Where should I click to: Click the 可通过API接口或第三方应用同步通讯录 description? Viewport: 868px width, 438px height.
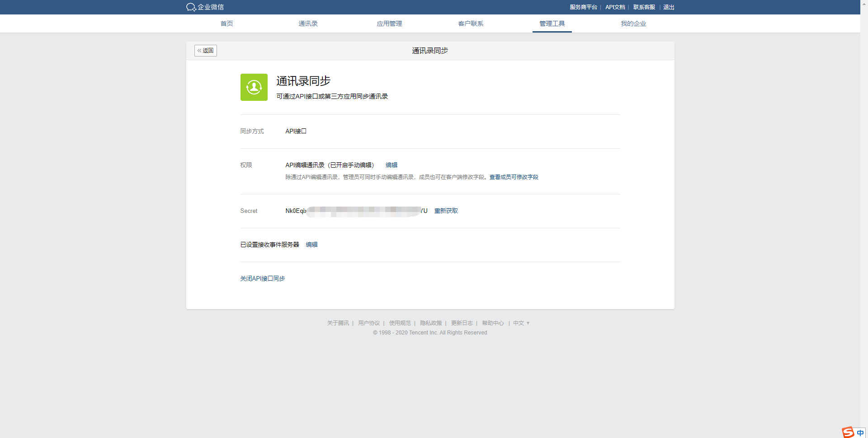pos(332,96)
